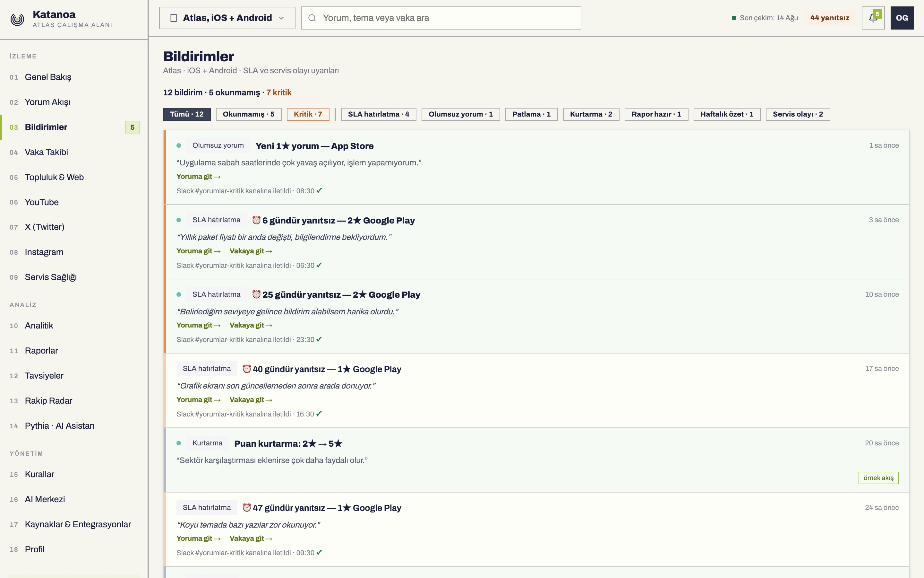The height and width of the screenshot is (578, 924).
Task: Click the alarm clock icon on 6 gündür yanıtsız
Action: pyautogui.click(x=256, y=220)
